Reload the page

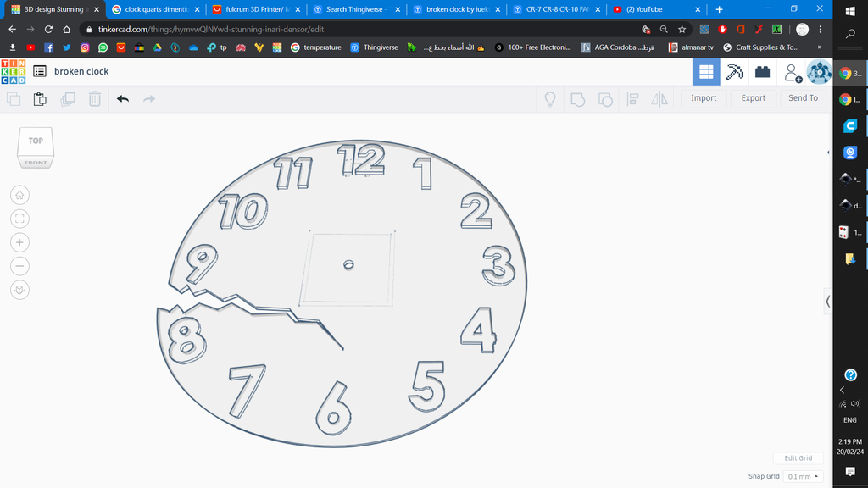tap(48, 30)
